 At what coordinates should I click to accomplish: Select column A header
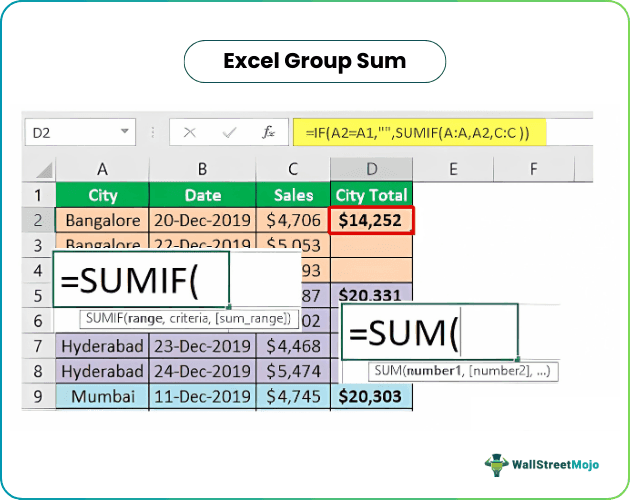(x=102, y=168)
